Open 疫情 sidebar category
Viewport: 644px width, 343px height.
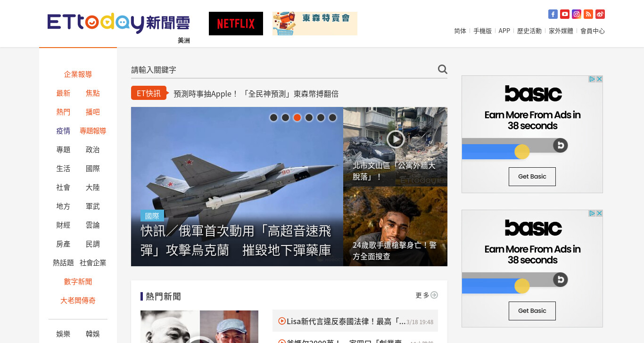pyautogui.click(x=63, y=131)
